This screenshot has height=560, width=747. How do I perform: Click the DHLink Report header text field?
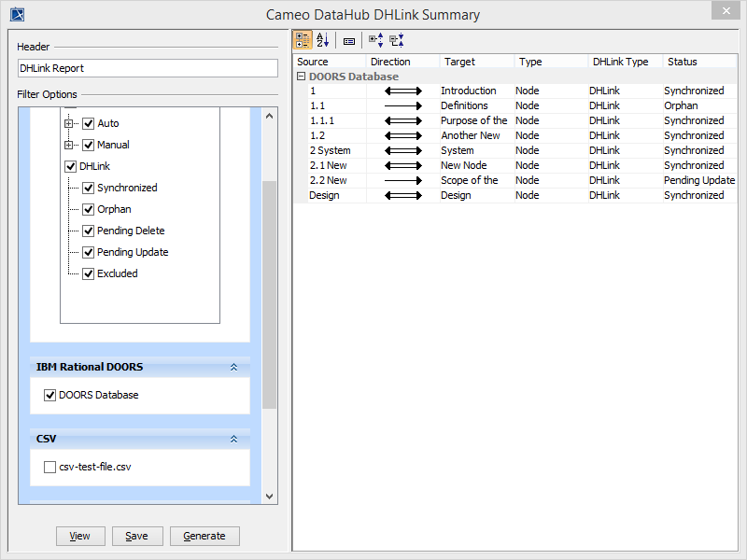(148, 68)
